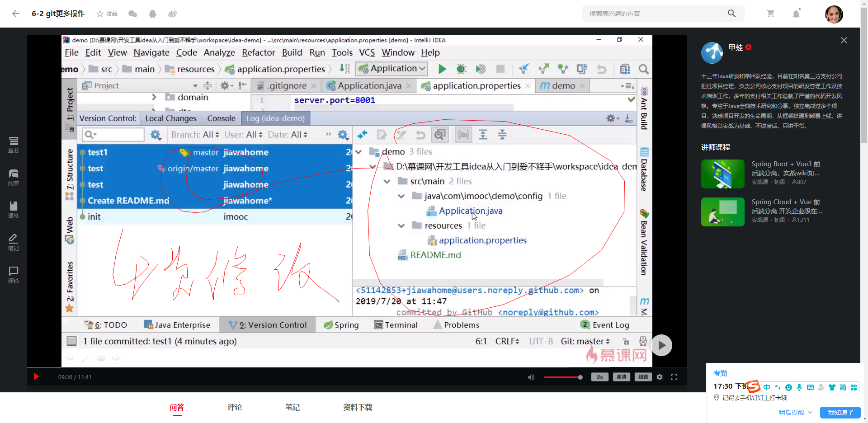Screen dimensions: 868x423
Task: Open the 笔记 notes sidebar icon
Action: pyautogui.click(x=14, y=242)
